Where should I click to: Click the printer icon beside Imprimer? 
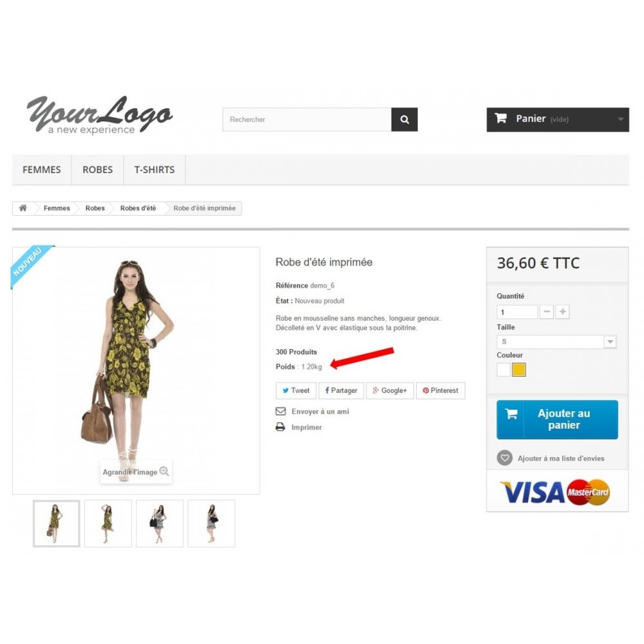(281, 427)
